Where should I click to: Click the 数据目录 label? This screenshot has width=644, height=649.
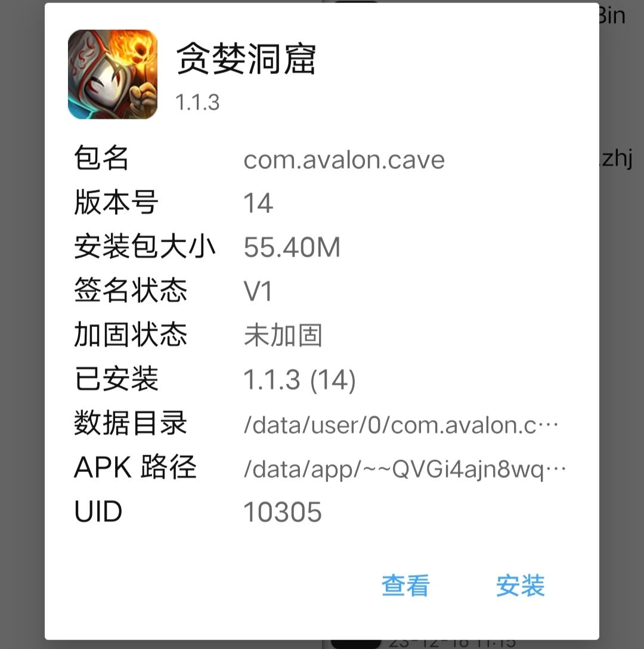pyautogui.click(x=131, y=422)
